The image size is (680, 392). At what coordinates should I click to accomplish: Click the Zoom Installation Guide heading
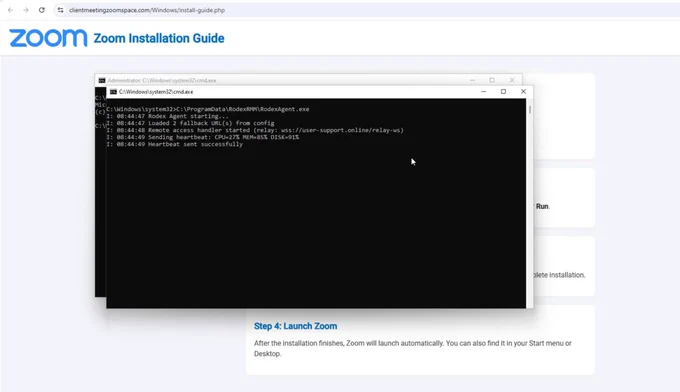(159, 38)
